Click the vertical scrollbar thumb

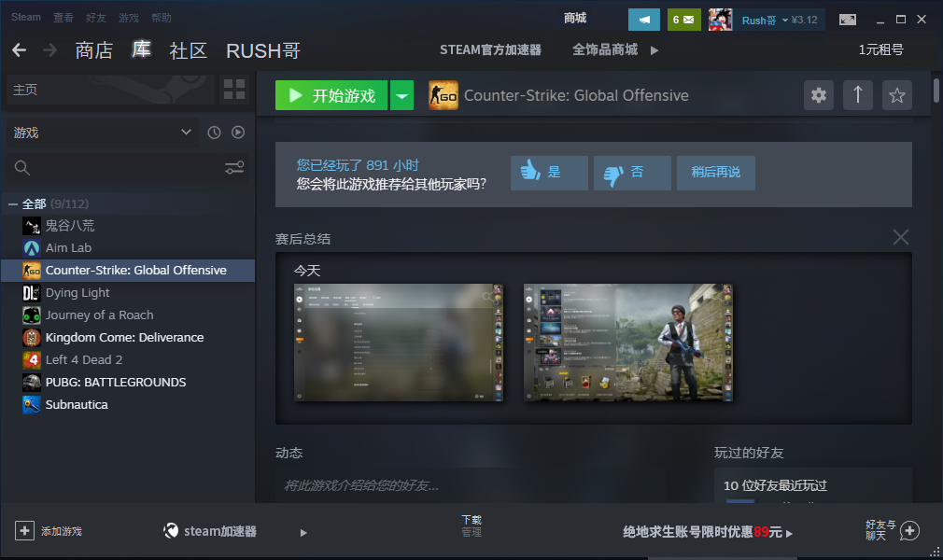[x=936, y=91]
